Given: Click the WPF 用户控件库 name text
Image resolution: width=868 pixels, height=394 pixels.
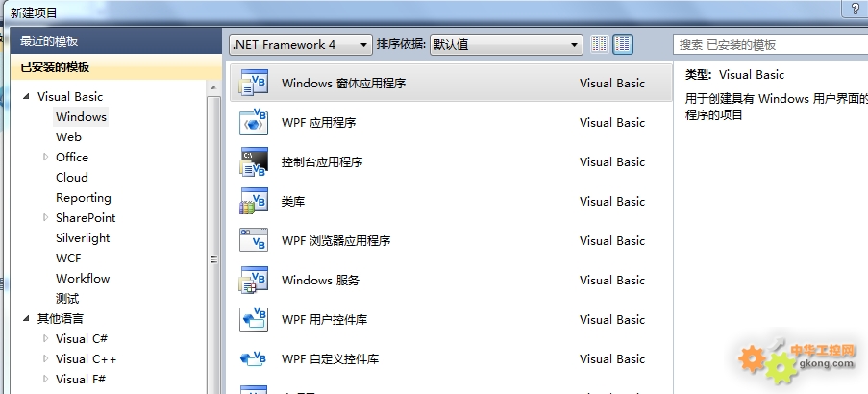Looking at the screenshot, I should pos(324,319).
